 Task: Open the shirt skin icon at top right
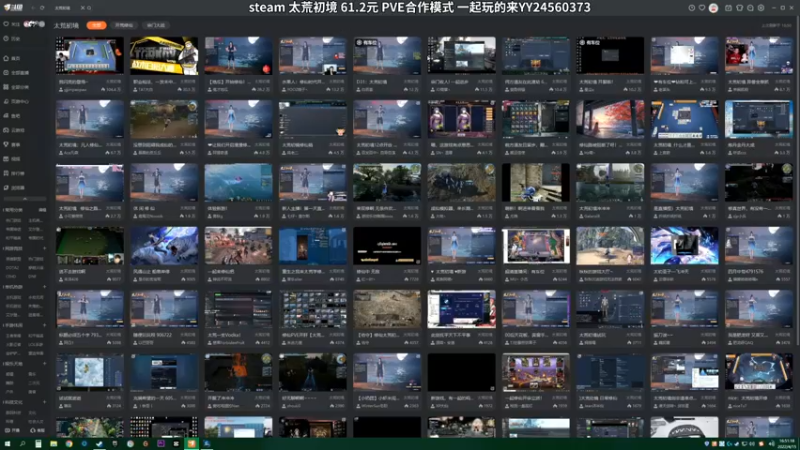pyautogui.click(x=740, y=8)
